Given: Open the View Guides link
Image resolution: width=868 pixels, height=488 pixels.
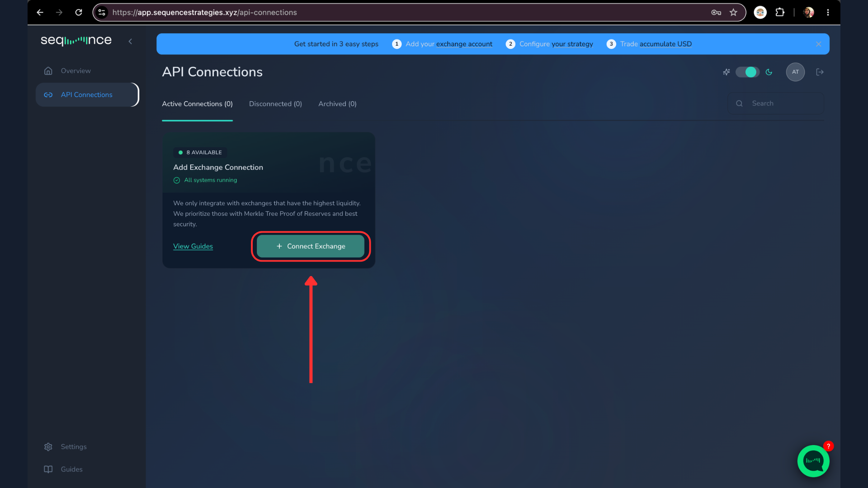Looking at the screenshot, I should pos(193,246).
